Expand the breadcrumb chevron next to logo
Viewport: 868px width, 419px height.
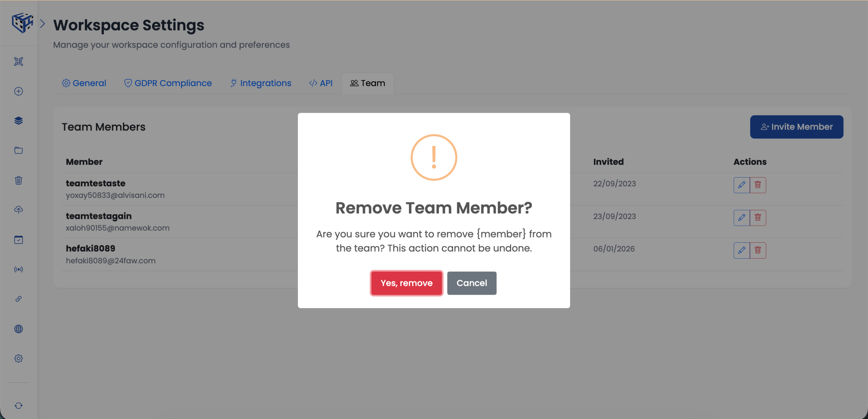click(x=43, y=24)
